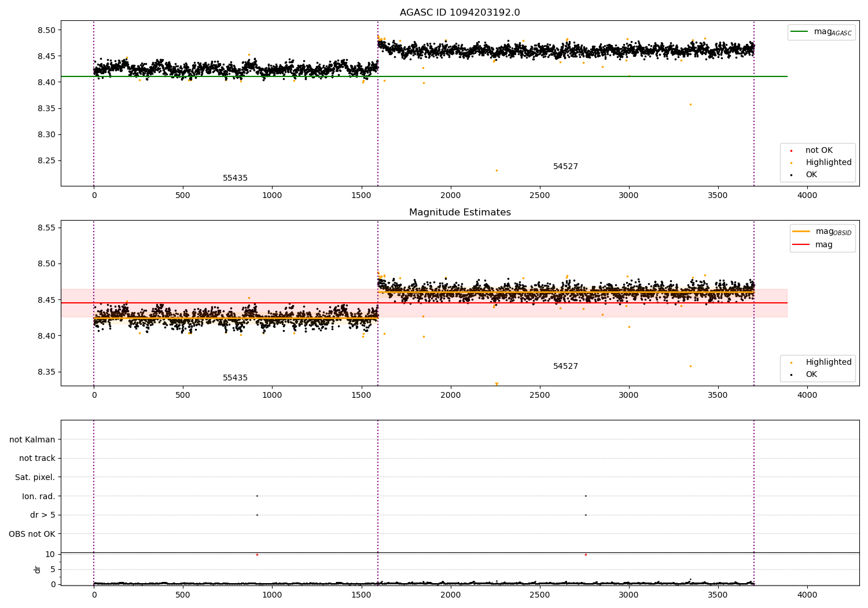868x608 pixels.
Task: Click 'OK' legend entry in middle plot
Action: [804, 375]
